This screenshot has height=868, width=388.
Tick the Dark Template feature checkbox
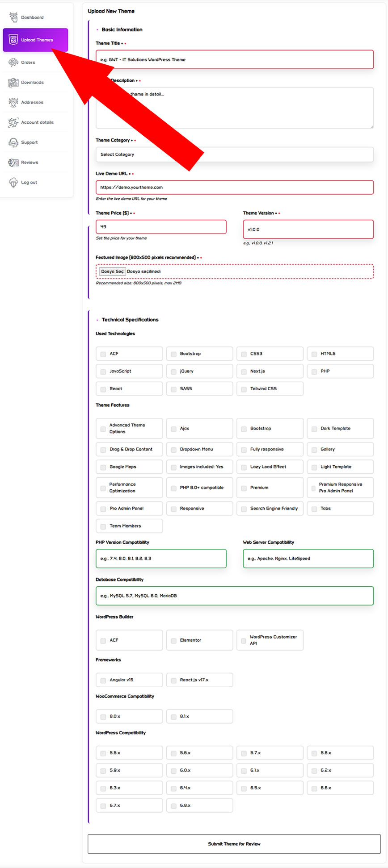tap(314, 429)
